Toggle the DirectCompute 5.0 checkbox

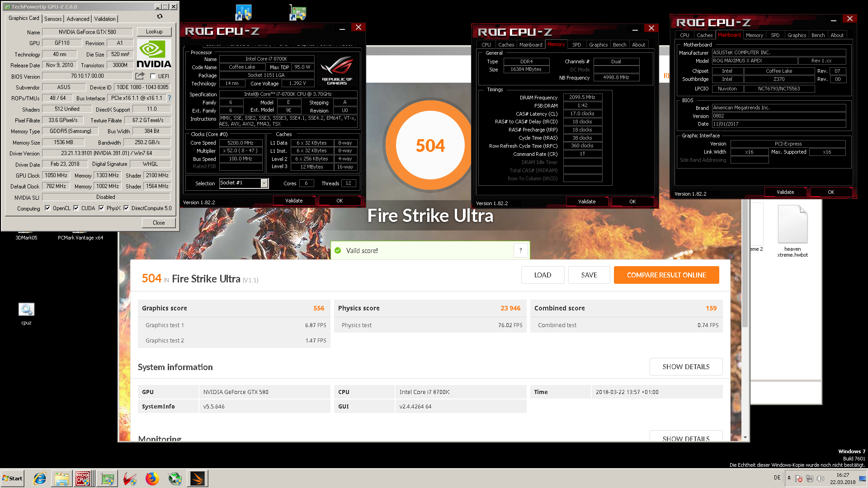126,208
